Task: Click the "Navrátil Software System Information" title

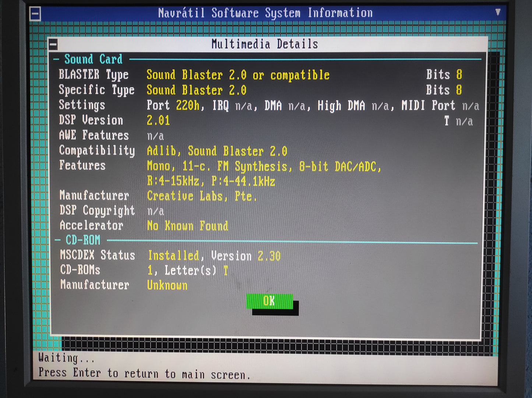Action: [x=265, y=13]
